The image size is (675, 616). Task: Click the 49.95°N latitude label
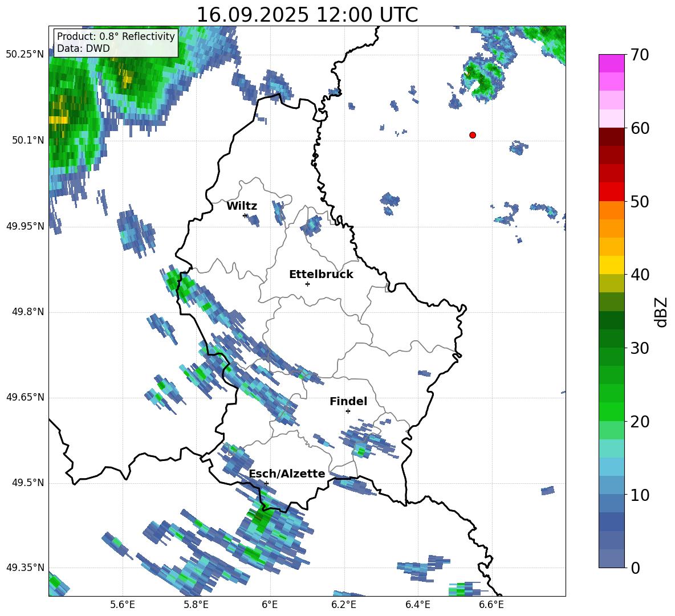(x=25, y=226)
